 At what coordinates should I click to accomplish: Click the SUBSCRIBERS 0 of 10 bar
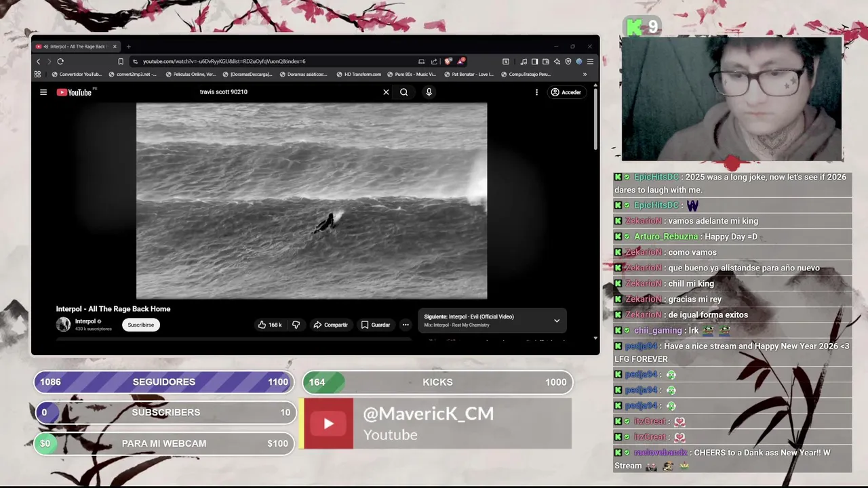pos(164,412)
